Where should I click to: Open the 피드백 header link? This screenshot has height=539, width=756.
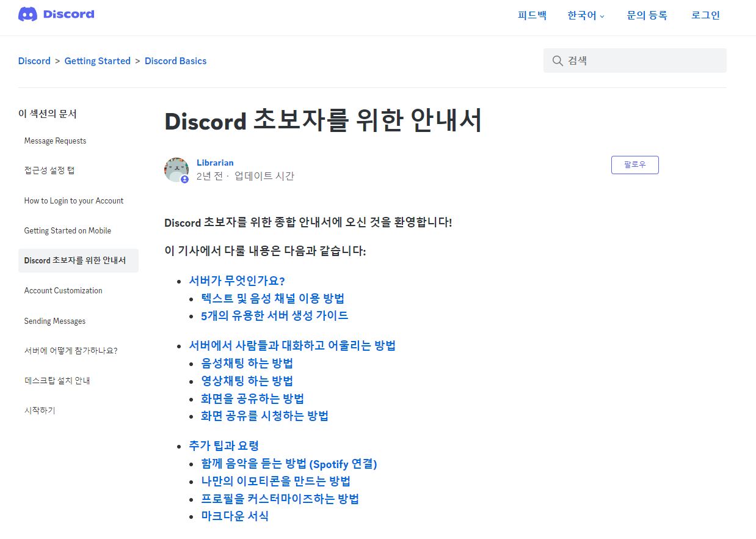[x=532, y=15]
